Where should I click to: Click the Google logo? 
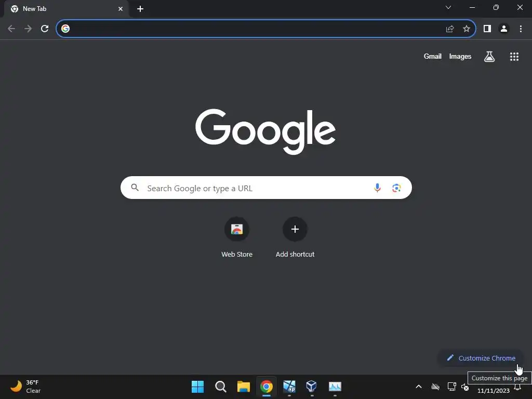tap(265, 131)
